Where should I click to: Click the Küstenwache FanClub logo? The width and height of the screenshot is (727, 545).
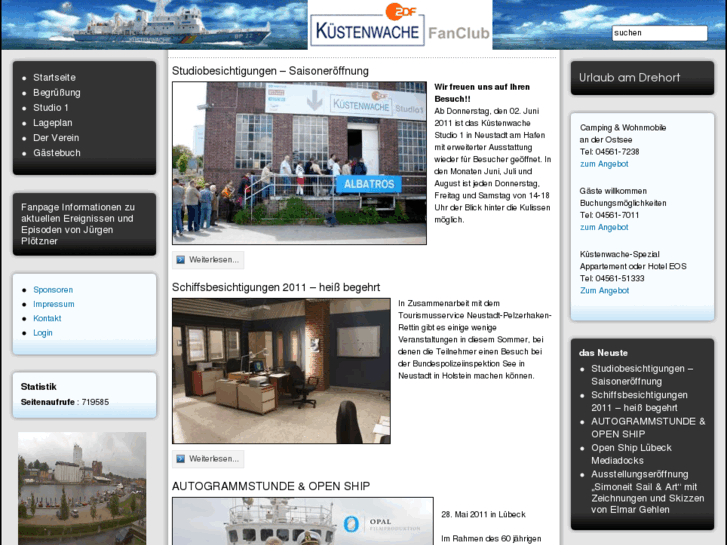point(400,25)
